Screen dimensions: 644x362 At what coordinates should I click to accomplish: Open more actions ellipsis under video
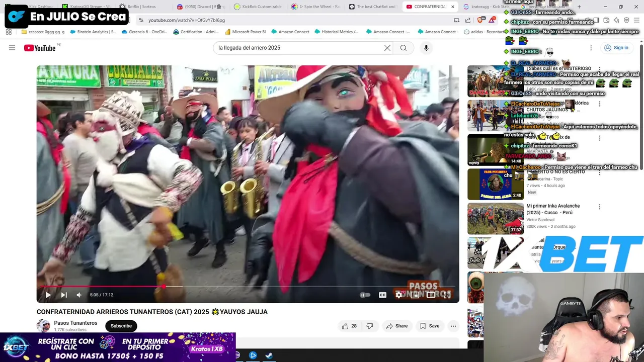tap(453, 326)
